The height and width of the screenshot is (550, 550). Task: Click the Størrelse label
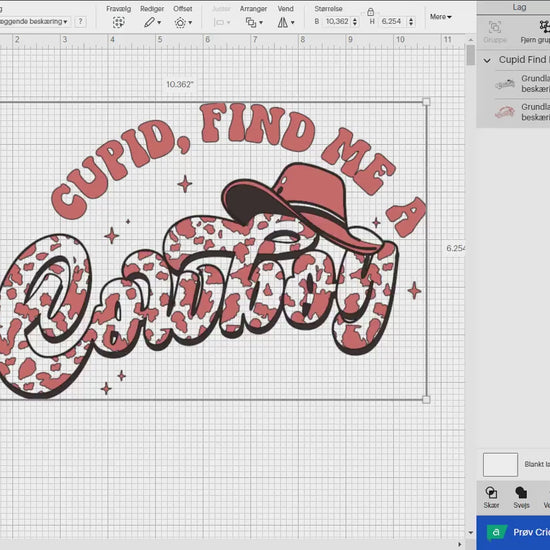pos(328,9)
